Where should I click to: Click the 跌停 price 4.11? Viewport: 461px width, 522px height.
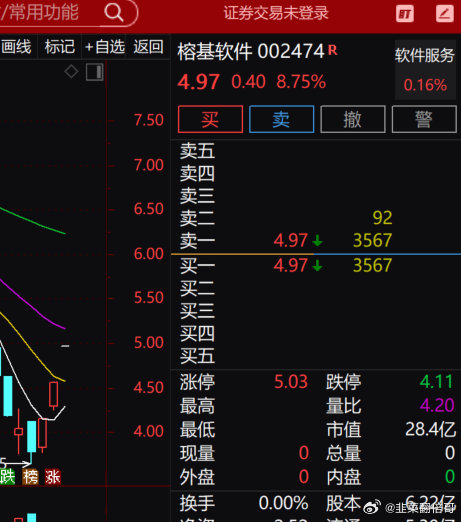436,382
